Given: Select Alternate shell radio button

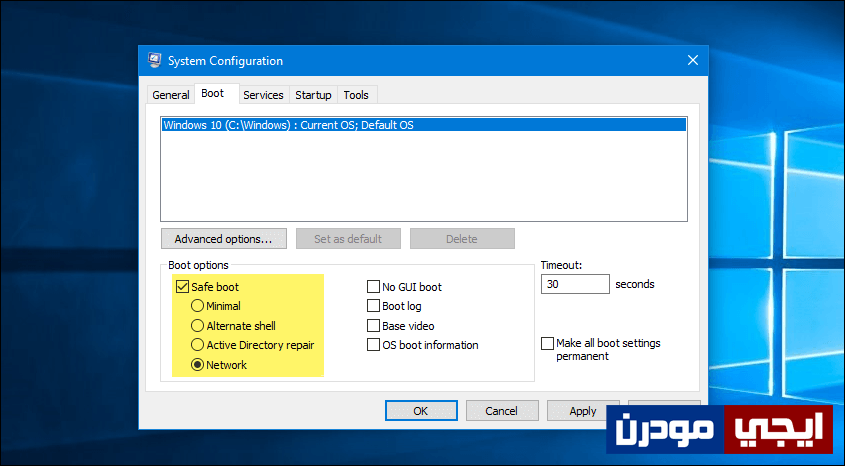Looking at the screenshot, I should coord(197,326).
